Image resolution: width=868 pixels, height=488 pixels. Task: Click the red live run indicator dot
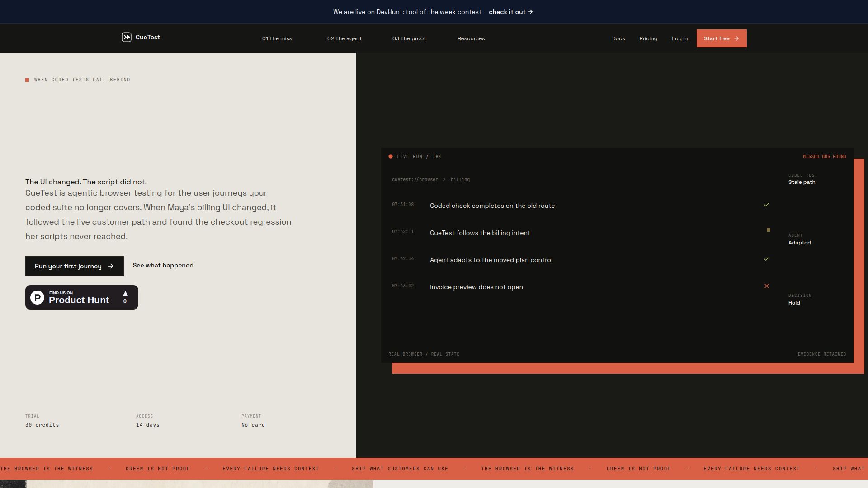point(391,156)
